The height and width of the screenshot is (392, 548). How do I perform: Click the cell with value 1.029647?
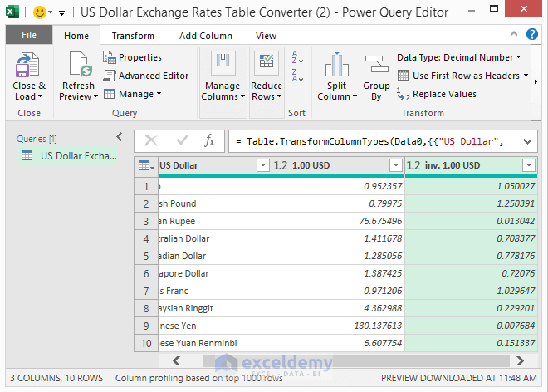[x=471, y=291]
